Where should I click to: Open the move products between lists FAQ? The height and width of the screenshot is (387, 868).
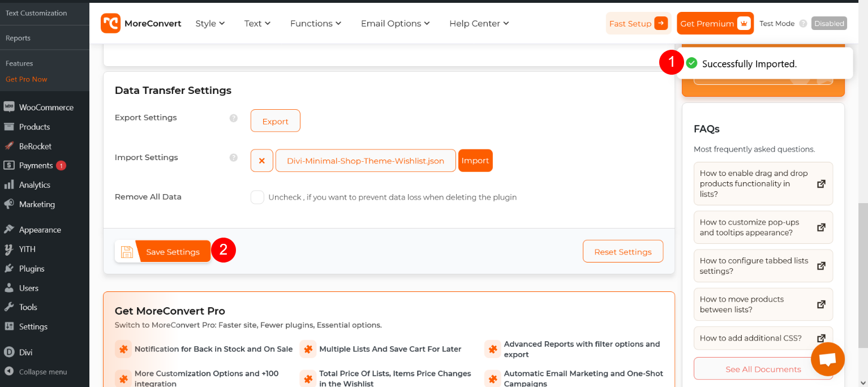[763, 304]
